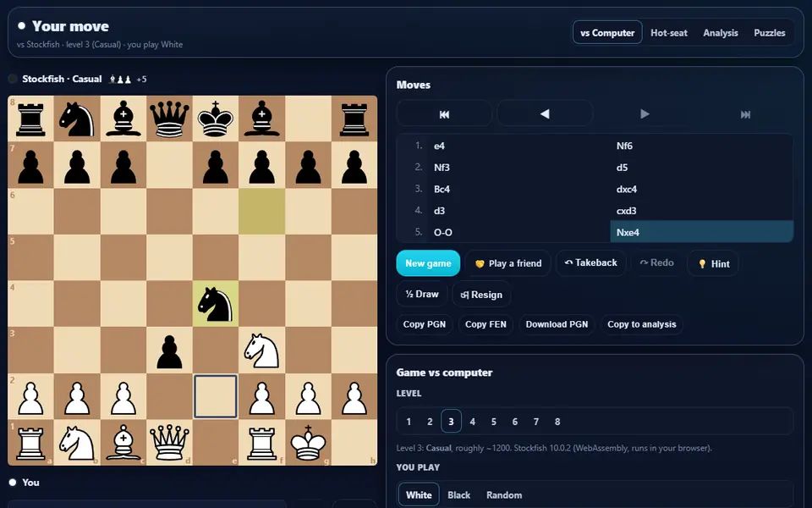Select move 4 cxd3 in move list
This screenshot has height=508, width=812.
coord(702,211)
